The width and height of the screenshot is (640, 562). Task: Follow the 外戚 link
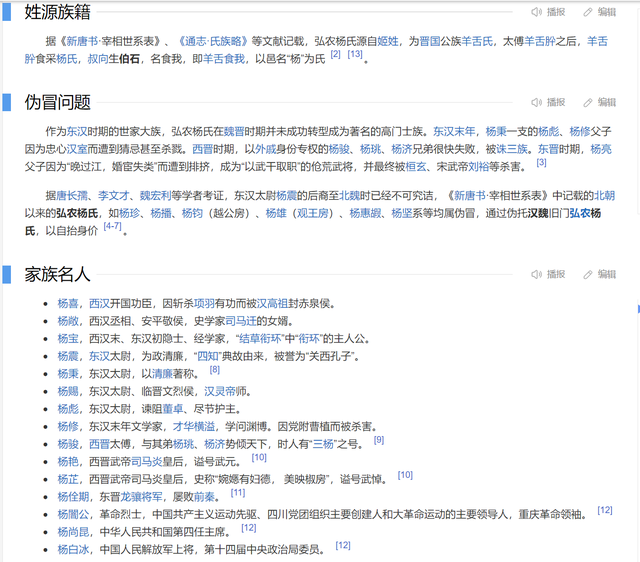[266, 149]
